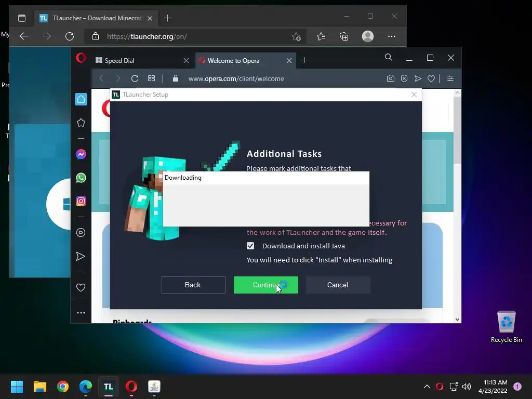Close the Speed Dial tab

186,60
